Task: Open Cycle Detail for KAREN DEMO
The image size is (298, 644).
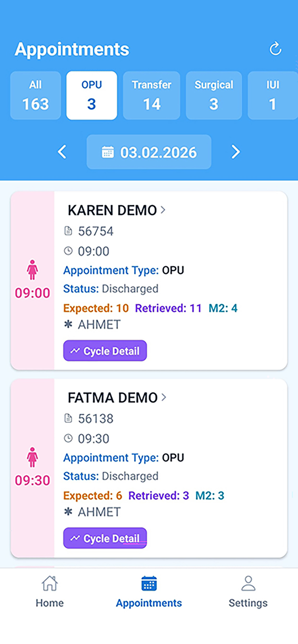Action: 105,351
